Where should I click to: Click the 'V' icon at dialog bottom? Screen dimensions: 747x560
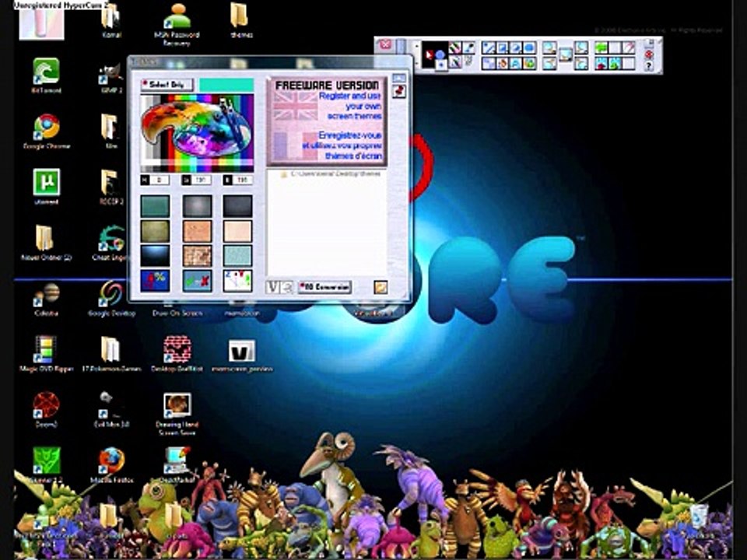tap(272, 287)
